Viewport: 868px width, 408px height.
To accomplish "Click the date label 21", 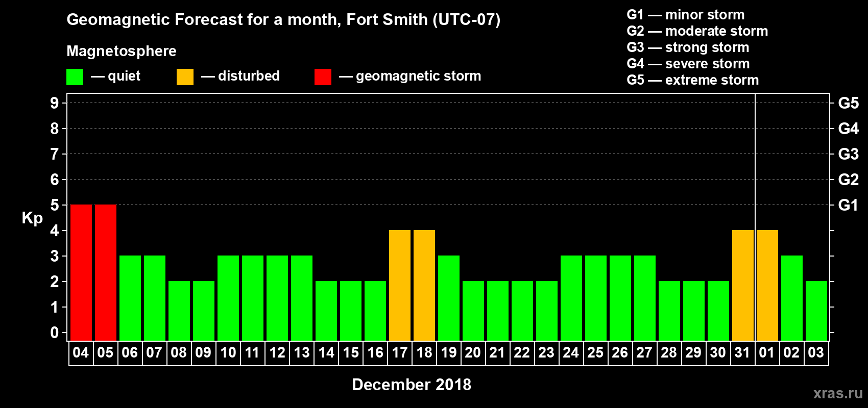I will [497, 352].
